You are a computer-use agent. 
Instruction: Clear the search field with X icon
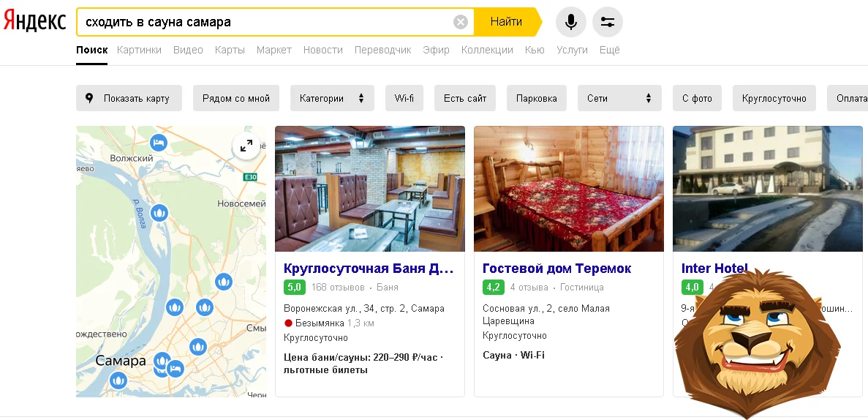click(461, 22)
